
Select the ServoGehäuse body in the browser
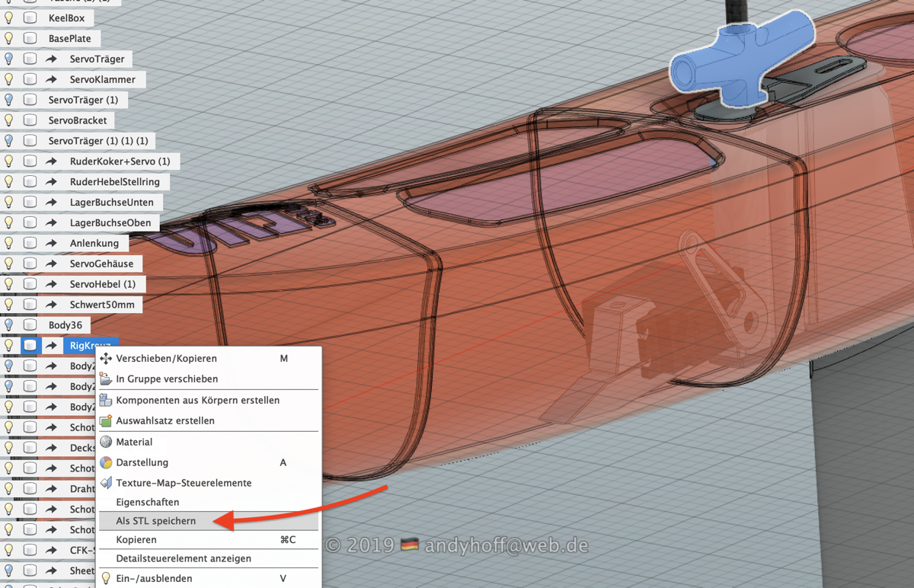101,264
